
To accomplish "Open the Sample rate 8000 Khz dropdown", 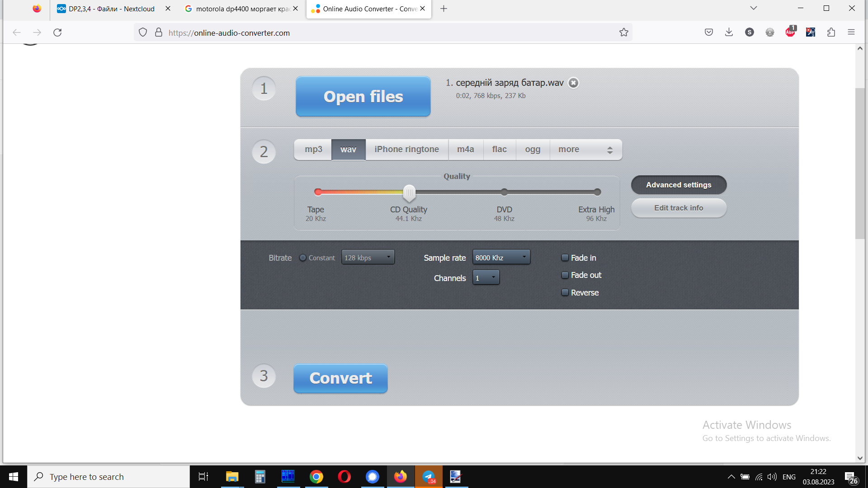I will coord(501,257).
